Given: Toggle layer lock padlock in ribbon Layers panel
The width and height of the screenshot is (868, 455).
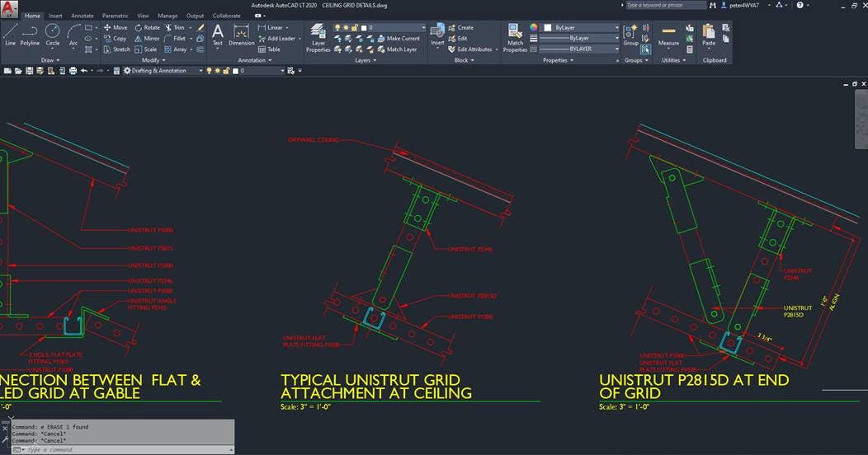Looking at the screenshot, I should (x=354, y=27).
